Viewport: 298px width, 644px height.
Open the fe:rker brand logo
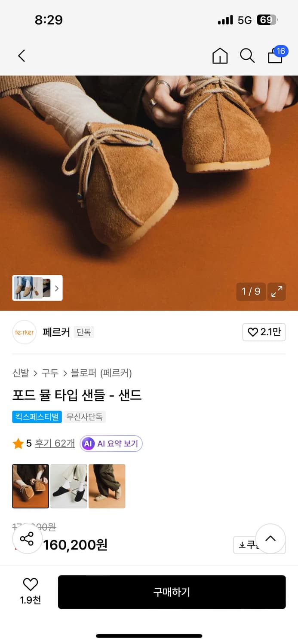point(25,332)
